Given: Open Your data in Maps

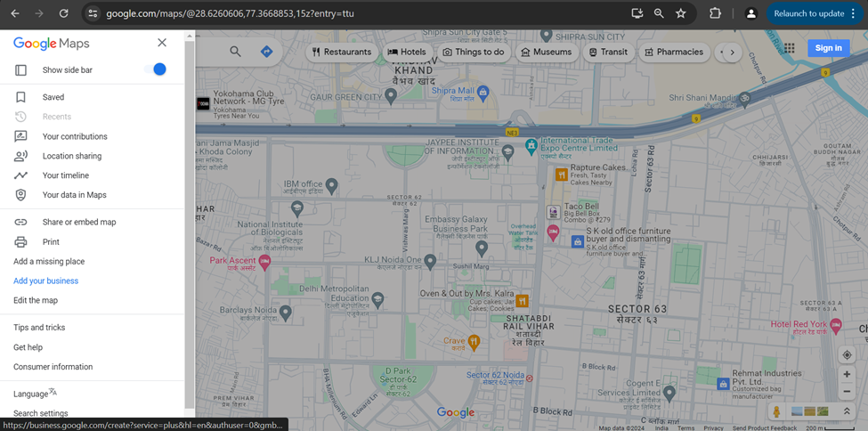Looking at the screenshot, I should point(74,195).
